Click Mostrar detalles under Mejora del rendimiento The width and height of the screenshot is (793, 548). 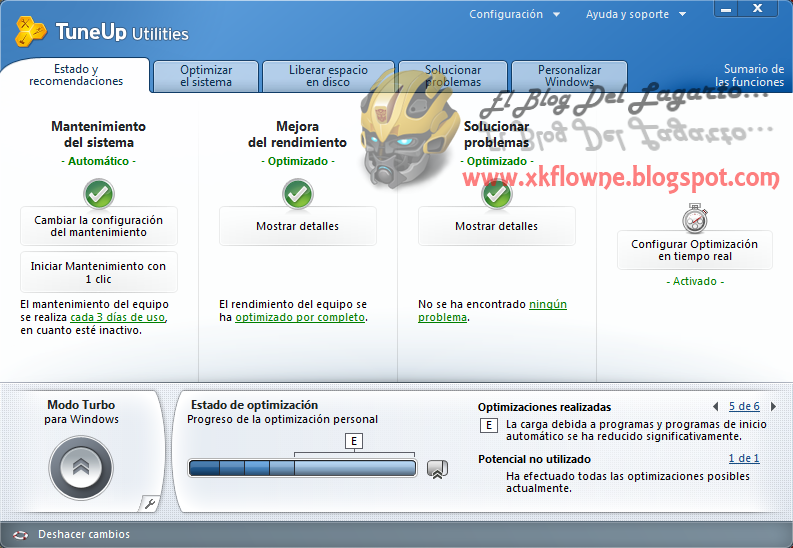pyautogui.click(x=297, y=226)
